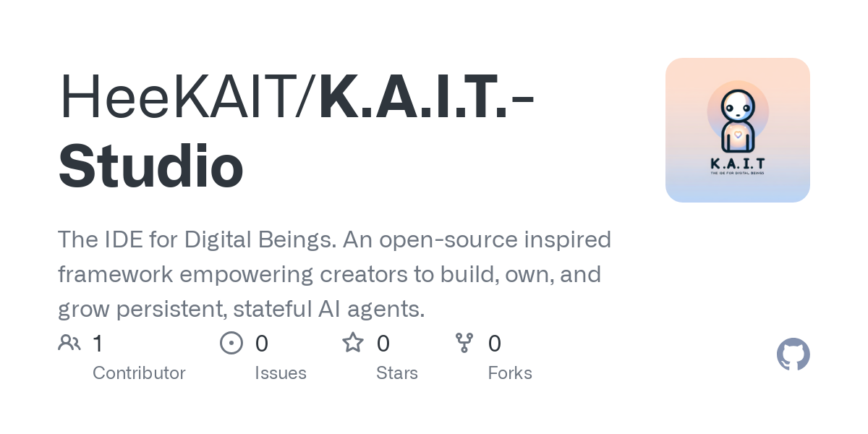Viewport: 868px width, 434px height.
Task: Click the Issues label
Action: pyautogui.click(x=281, y=373)
